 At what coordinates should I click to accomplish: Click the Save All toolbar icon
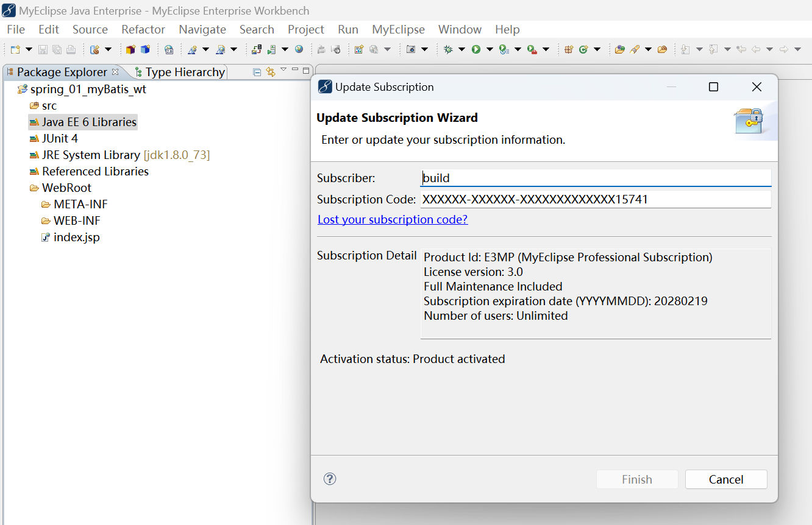(57, 49)
